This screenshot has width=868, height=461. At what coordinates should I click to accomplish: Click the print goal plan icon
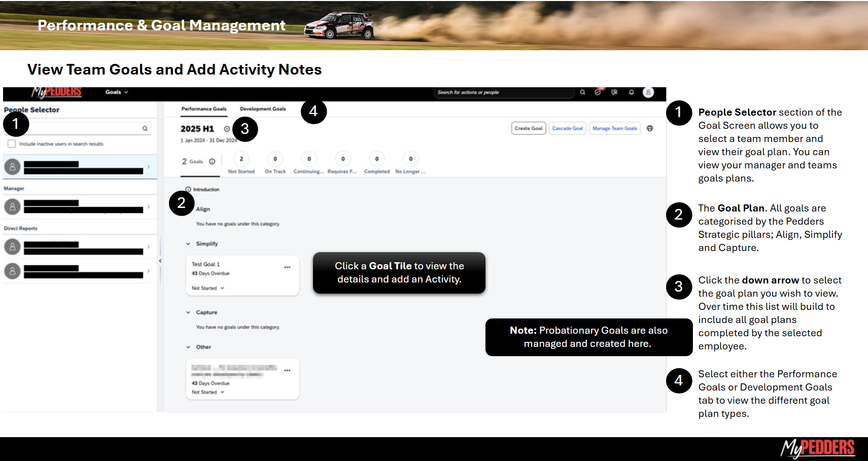tap(649, 128)
